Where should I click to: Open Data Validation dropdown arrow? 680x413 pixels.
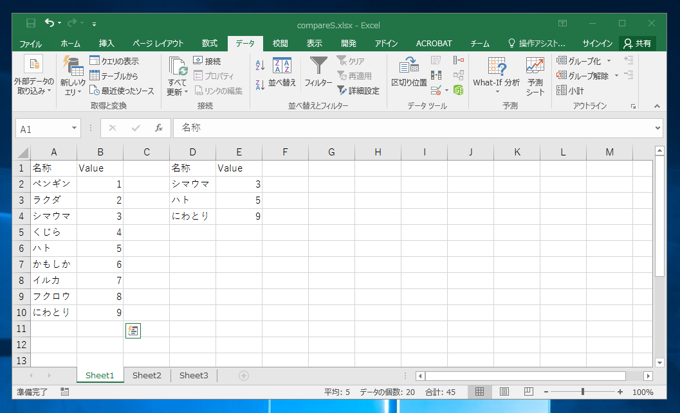coord(446,90)
